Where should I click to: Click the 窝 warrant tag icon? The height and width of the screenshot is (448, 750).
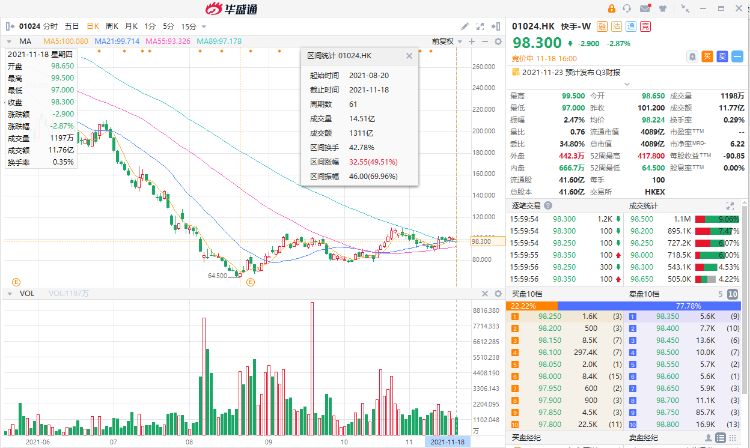coord(645,26)
